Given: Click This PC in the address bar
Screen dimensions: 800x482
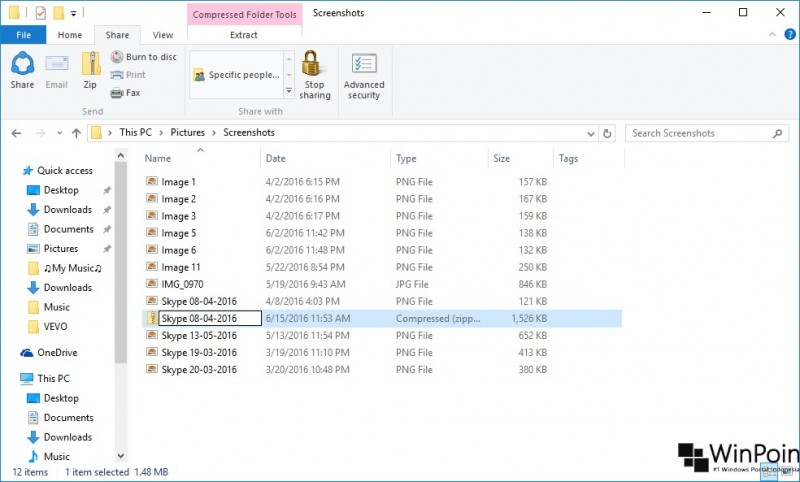Looking at the screenshot, I should (x=135, y=133).
